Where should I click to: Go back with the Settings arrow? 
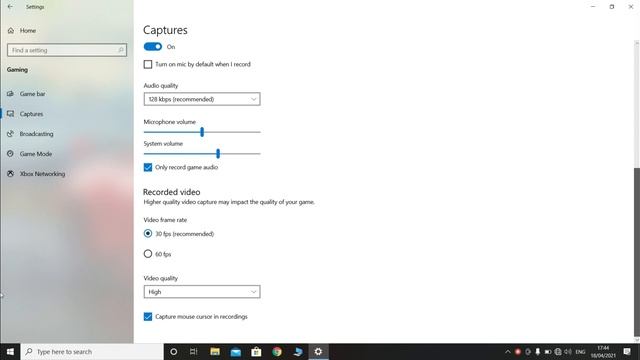pyautogui.click(x=10, y=7)
